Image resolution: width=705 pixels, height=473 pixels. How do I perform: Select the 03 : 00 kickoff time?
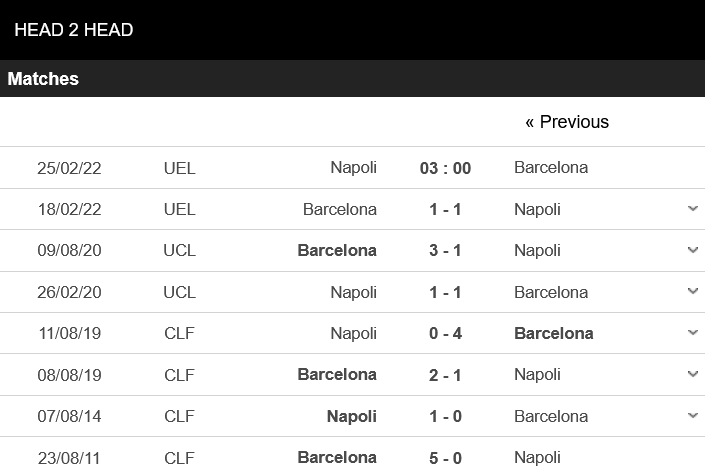tap(445, 168)
